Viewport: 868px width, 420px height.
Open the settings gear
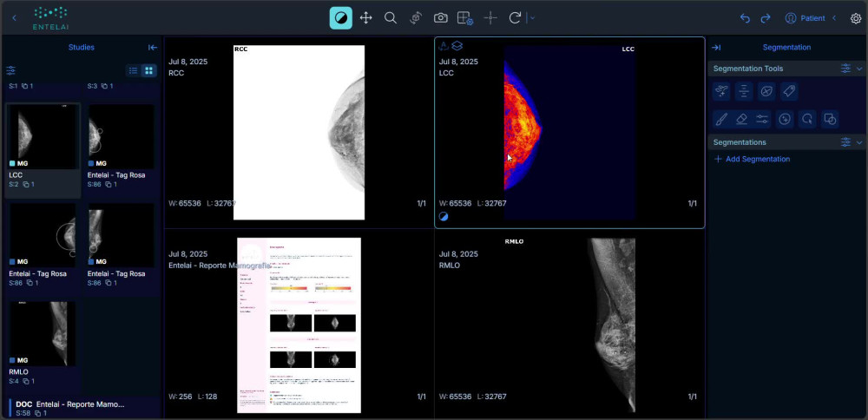[x=856, y=18]
